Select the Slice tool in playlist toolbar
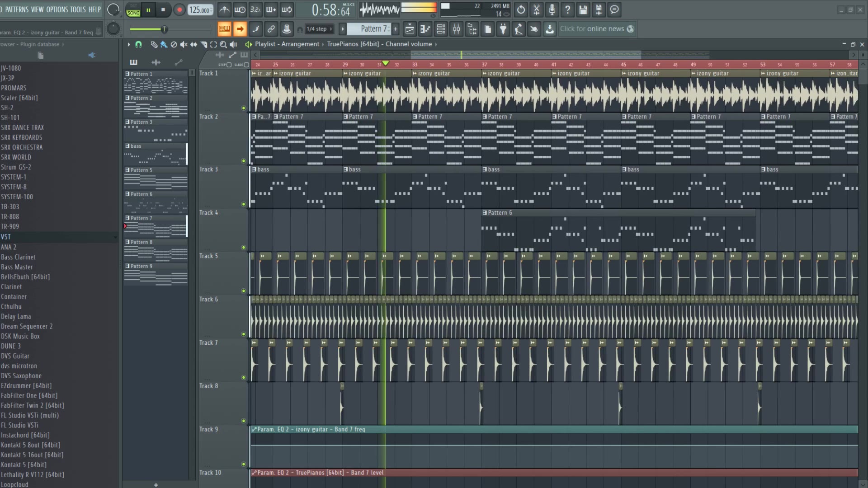 [x=203, y=44]
